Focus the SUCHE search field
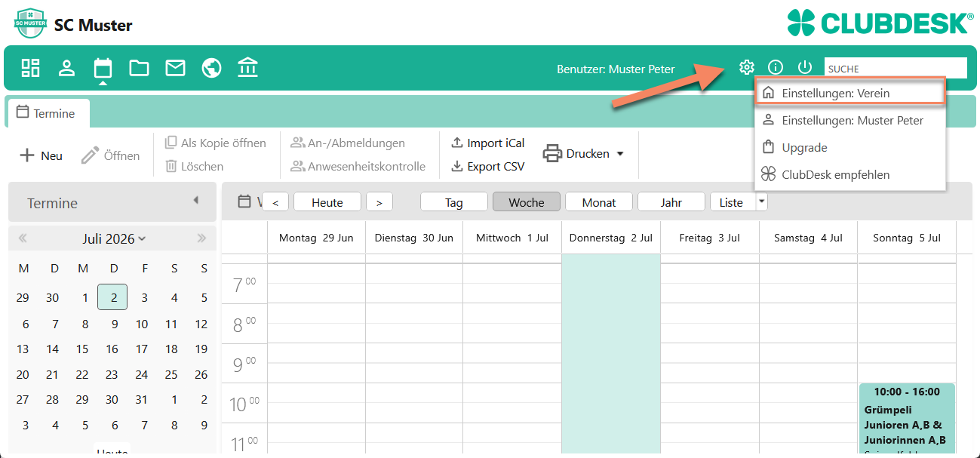Viewport: 980px width, 458px height. 896,68
